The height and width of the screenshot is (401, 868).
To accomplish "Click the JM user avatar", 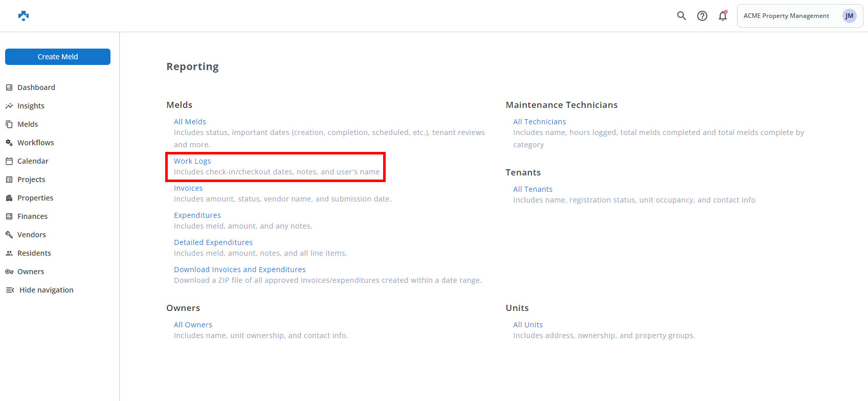I will pos(849,16).
